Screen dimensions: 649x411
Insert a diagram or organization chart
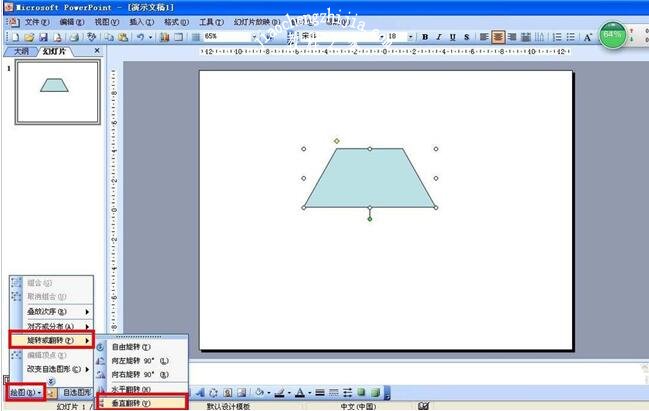(213, 392)
